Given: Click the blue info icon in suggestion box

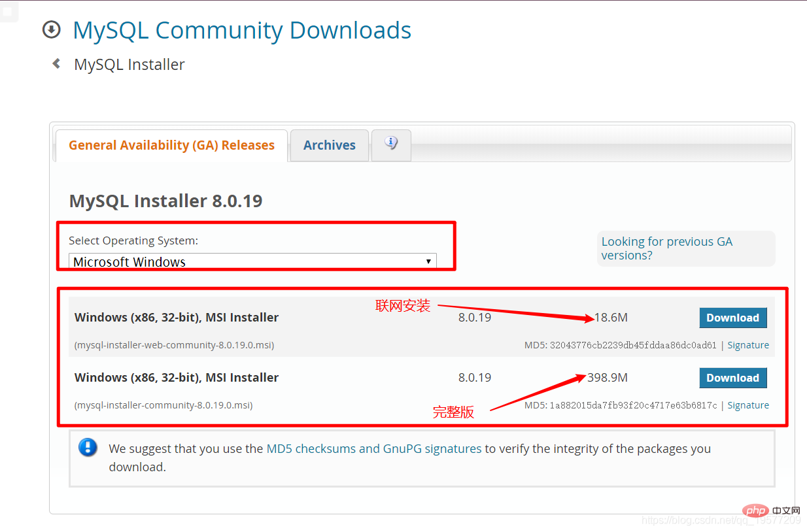Looking at the screenshot, I should [88, 448].
